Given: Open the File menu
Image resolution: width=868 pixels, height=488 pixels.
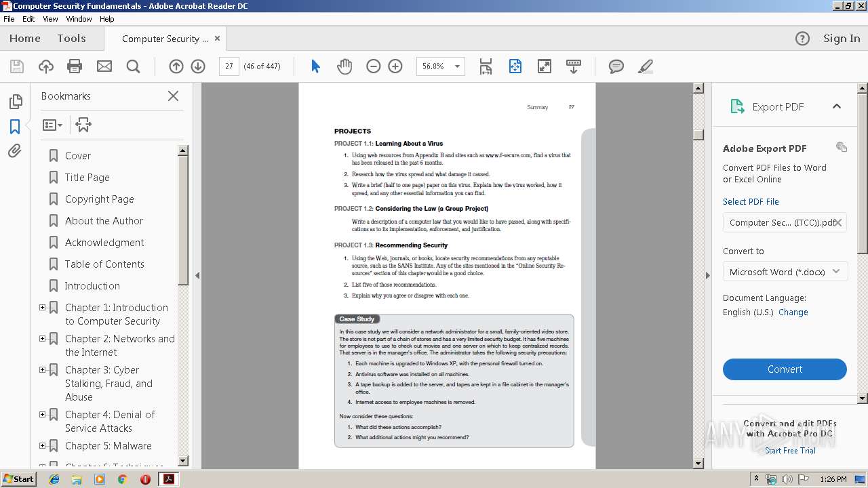Looking at the screenshot, I should [x=9, y=19].
